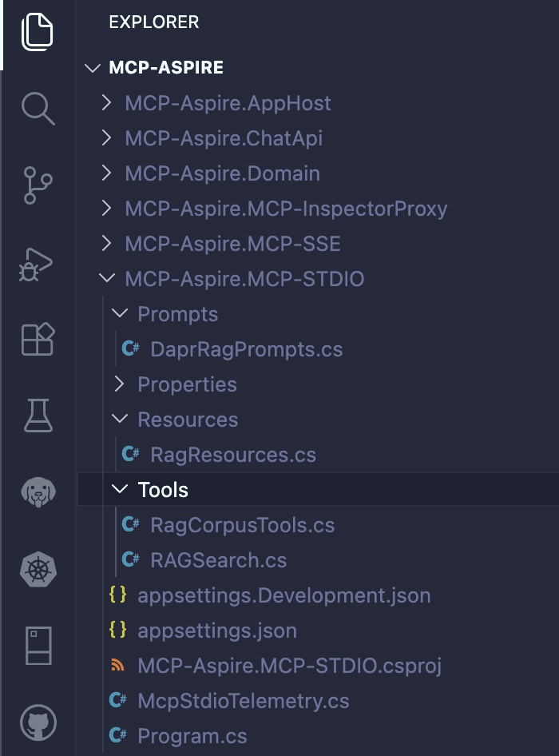The image size is (559, 756).
Task: Open the Run and Debug view
Action: point(36,265)
